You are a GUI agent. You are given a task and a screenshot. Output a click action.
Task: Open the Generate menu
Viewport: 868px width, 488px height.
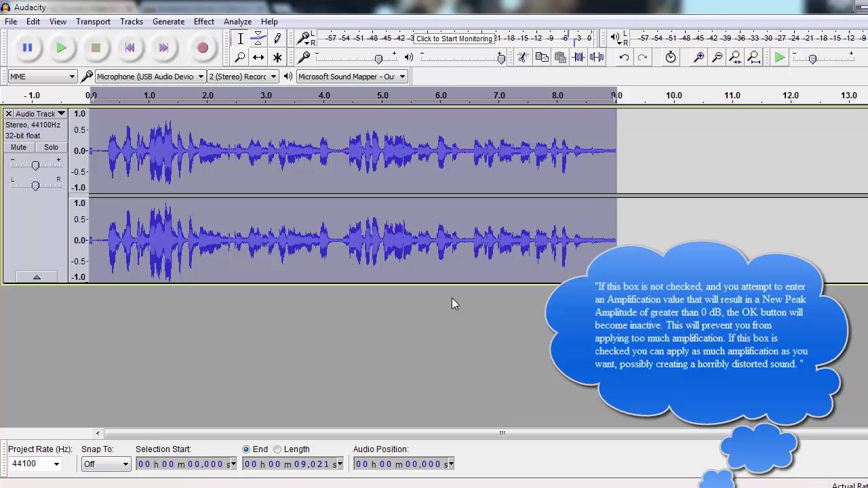168,22
